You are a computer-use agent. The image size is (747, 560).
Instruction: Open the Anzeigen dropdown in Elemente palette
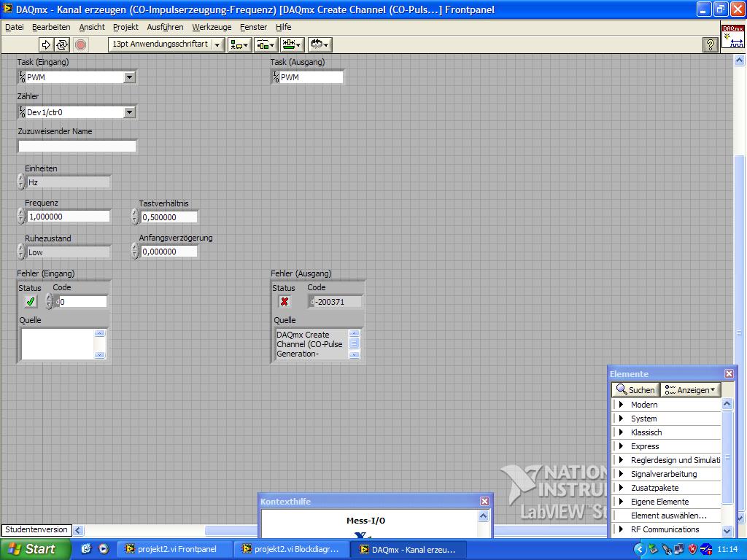tap(690, 389)
